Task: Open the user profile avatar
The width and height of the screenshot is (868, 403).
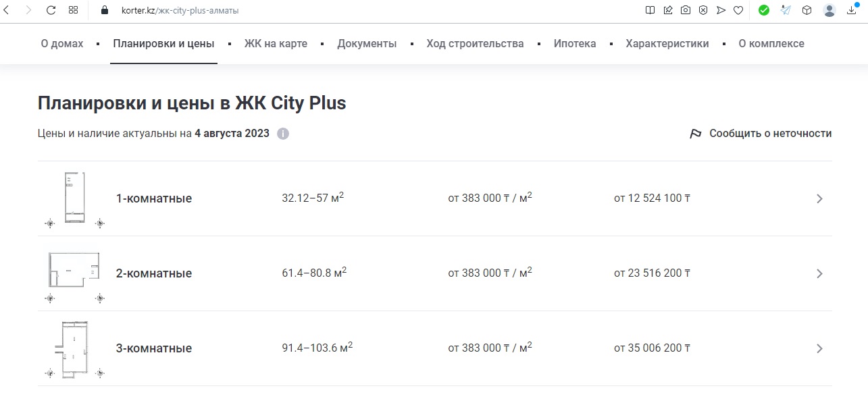Action: click(x=829, y=10)
